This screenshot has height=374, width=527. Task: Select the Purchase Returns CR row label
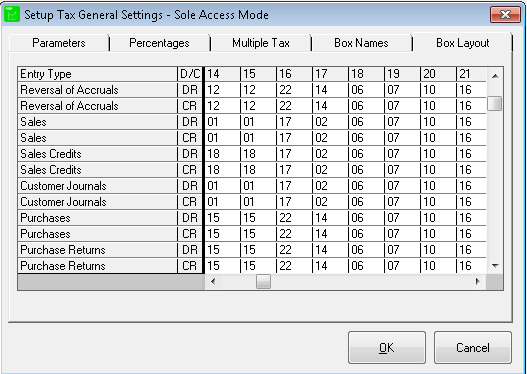(97, 266)
